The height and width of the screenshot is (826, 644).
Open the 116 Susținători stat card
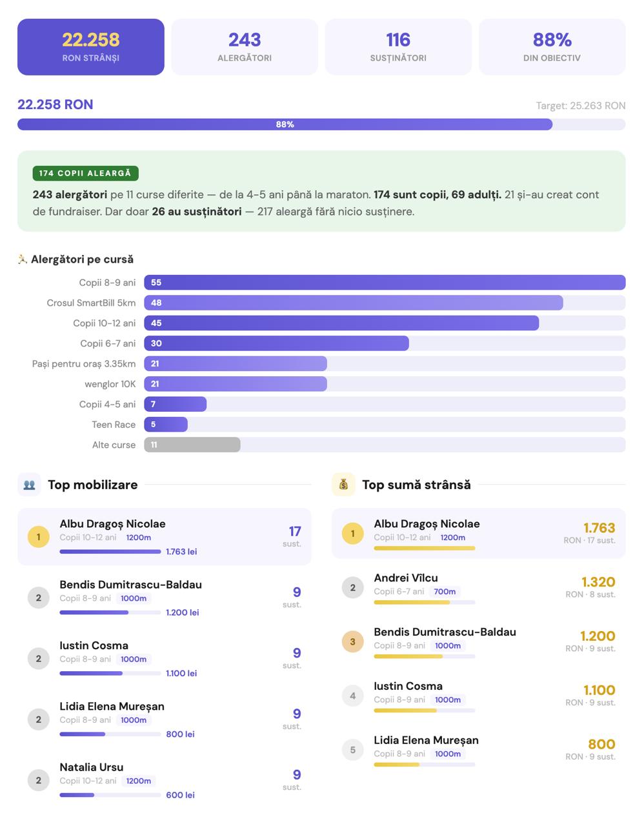(x=398, y=47)
